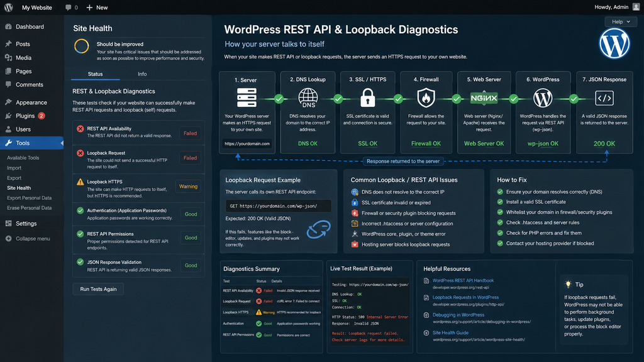Click the Server rack icon in step 1
This screenshot has width=644, height=362.
point(247,97)
